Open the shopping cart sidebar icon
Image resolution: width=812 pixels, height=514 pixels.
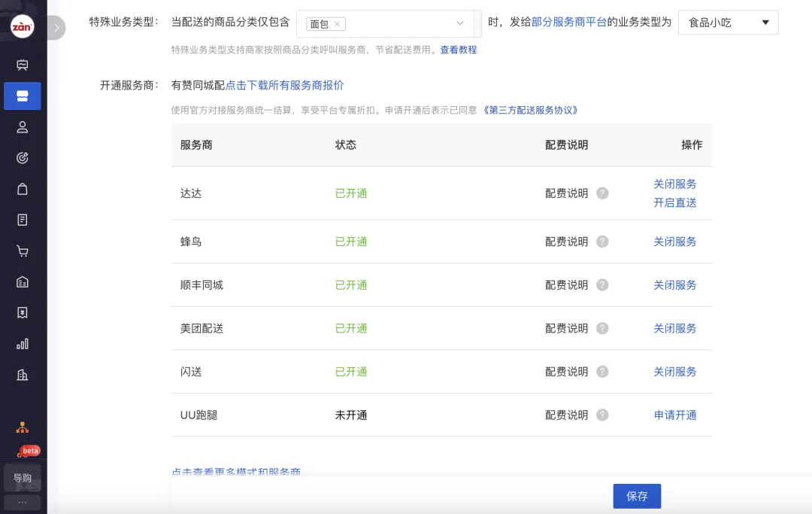[23, 251]
